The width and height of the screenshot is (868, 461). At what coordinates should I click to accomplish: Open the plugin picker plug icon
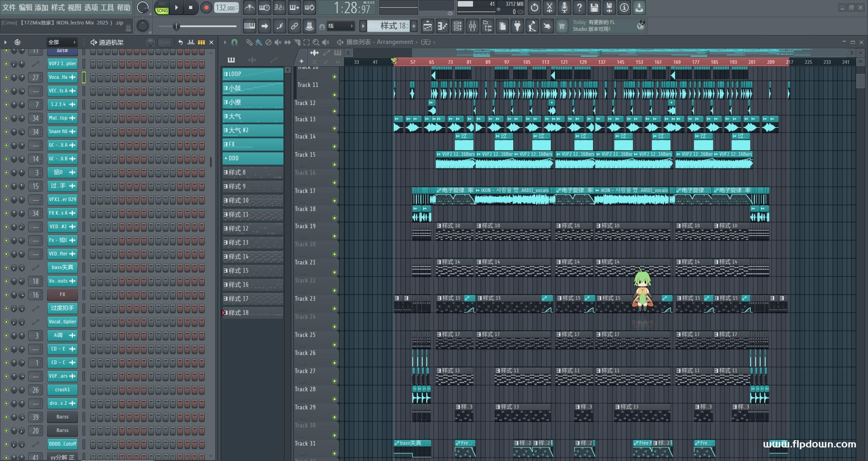pyautogui.click(x=517, y=26)
